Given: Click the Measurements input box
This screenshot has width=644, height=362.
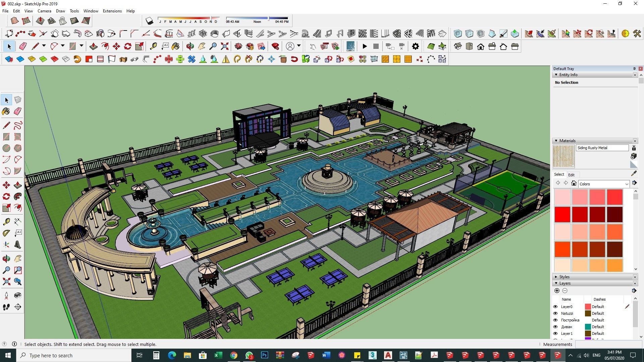Looking at the screenshot, I should pos(608,344).
